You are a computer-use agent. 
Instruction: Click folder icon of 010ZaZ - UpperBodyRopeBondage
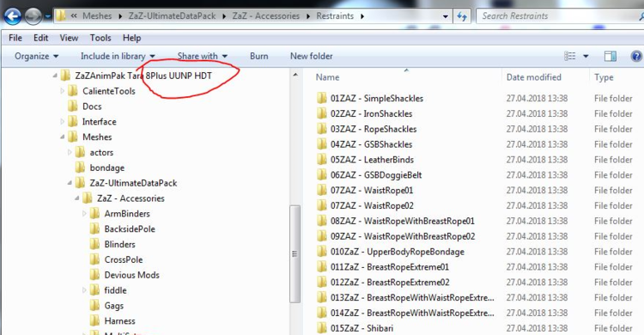coord(322,251)
